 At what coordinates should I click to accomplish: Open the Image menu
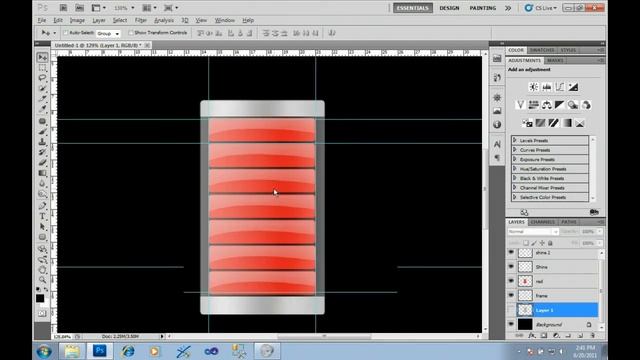click(x=77, y=20)
